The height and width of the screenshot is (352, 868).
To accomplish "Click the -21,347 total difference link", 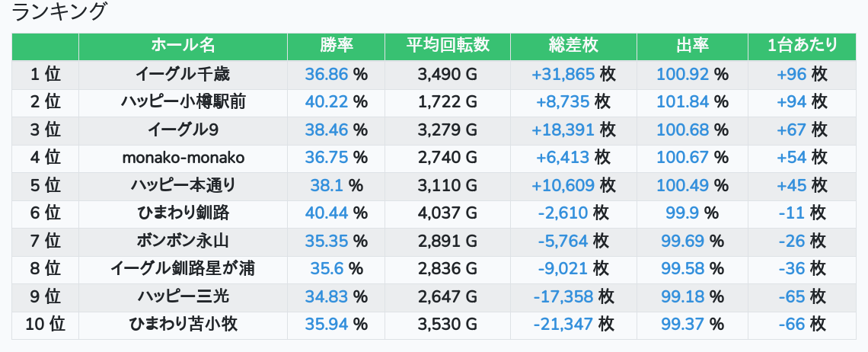I will [563, 325].
